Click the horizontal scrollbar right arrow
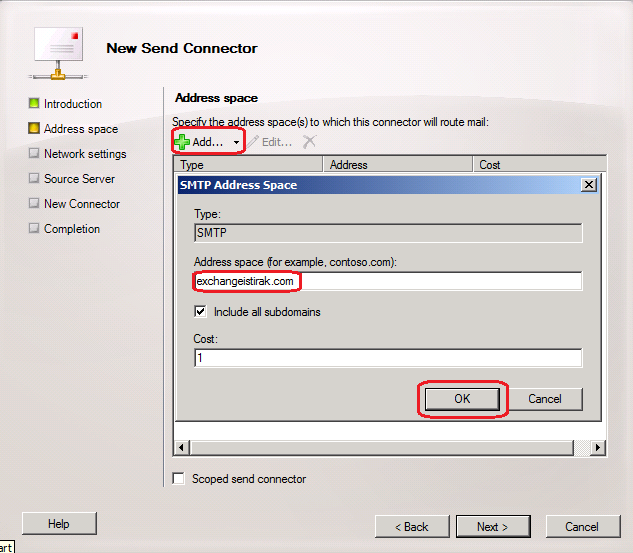 (598, 448)
